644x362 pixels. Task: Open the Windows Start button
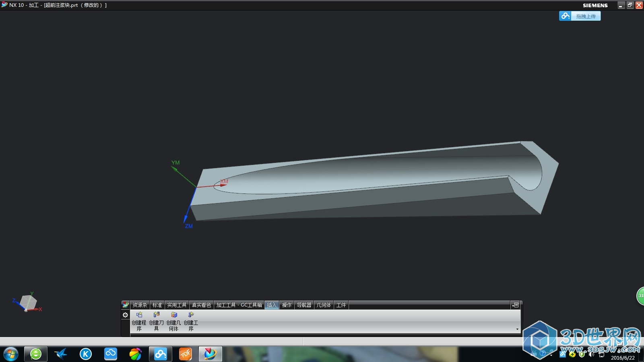11,354
